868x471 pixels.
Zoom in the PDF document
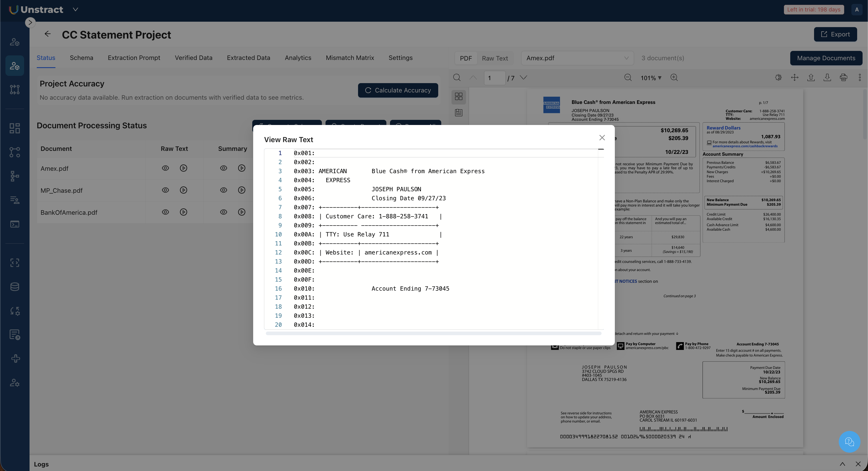point(674,78)
